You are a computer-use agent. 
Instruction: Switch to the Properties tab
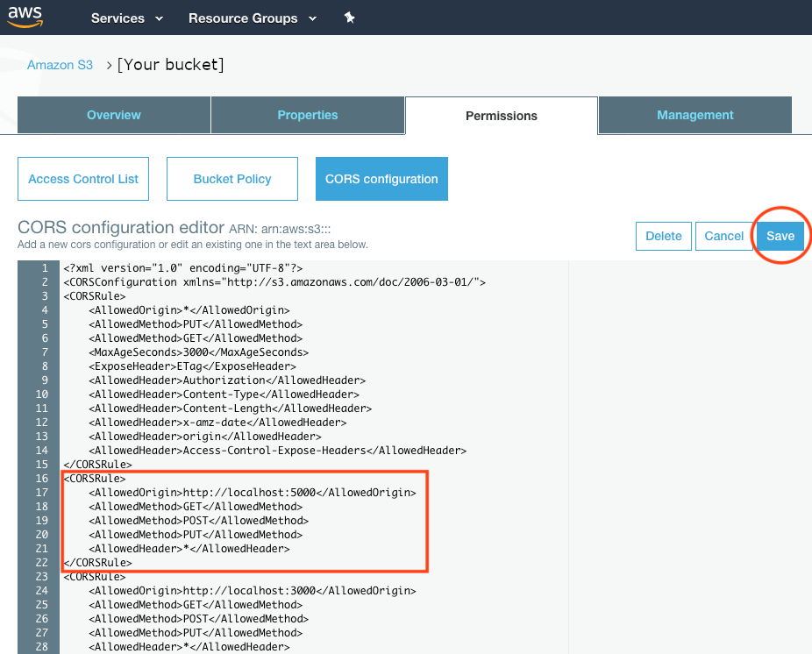[307, 115]
